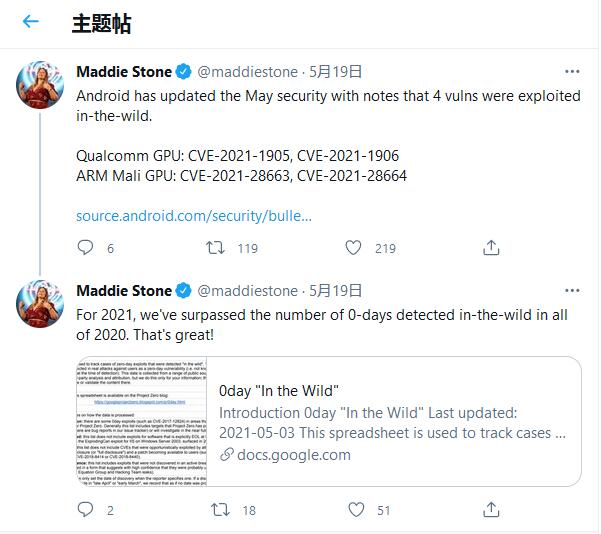The height and width of the screenshot is (534, 601).
Task: Share the second tweet
Action: 491,510
